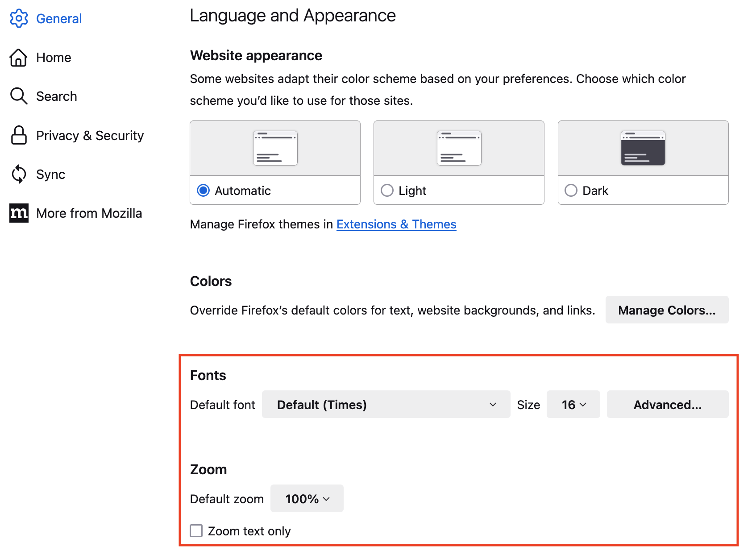Click the Colors section heading
This screenshot has width=756, height=555.
click(x=211, y=281)
